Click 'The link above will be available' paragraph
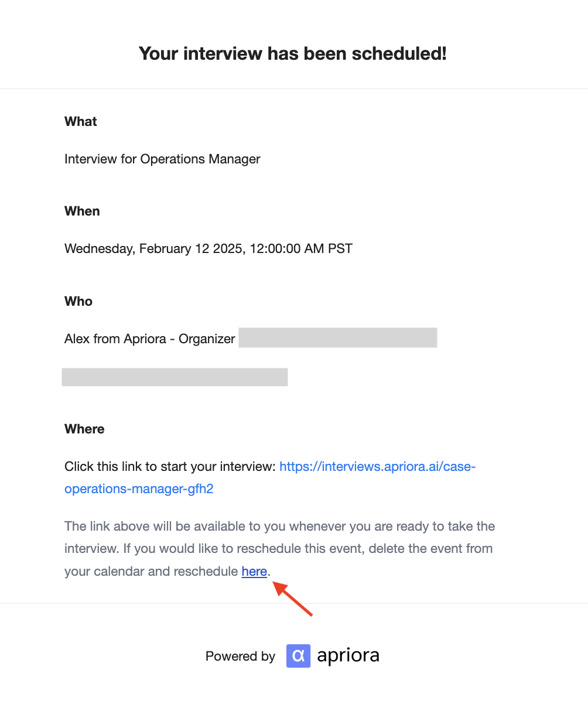The height and width of the screenshot is (704, 588). [x=280, y=549]
